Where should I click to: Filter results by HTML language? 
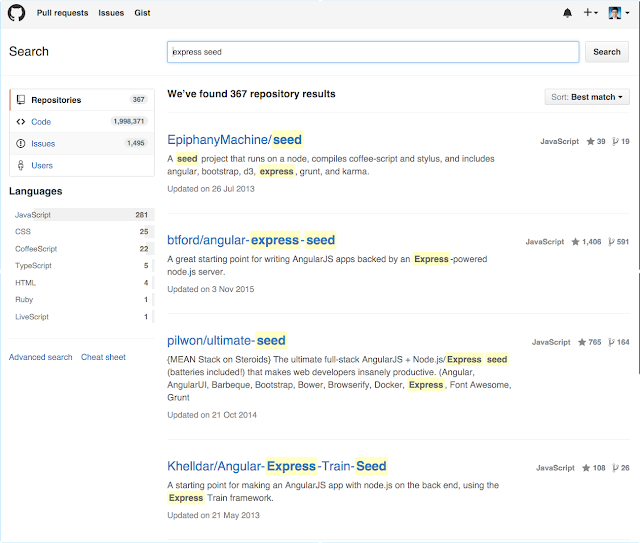point(82,283)
